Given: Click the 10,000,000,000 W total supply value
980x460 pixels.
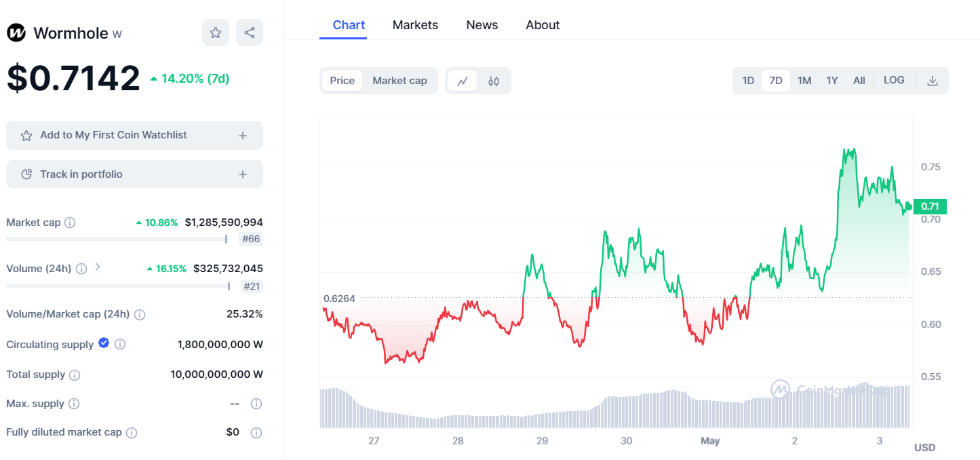Looking at the screenshot, I should tap(217, 375).
